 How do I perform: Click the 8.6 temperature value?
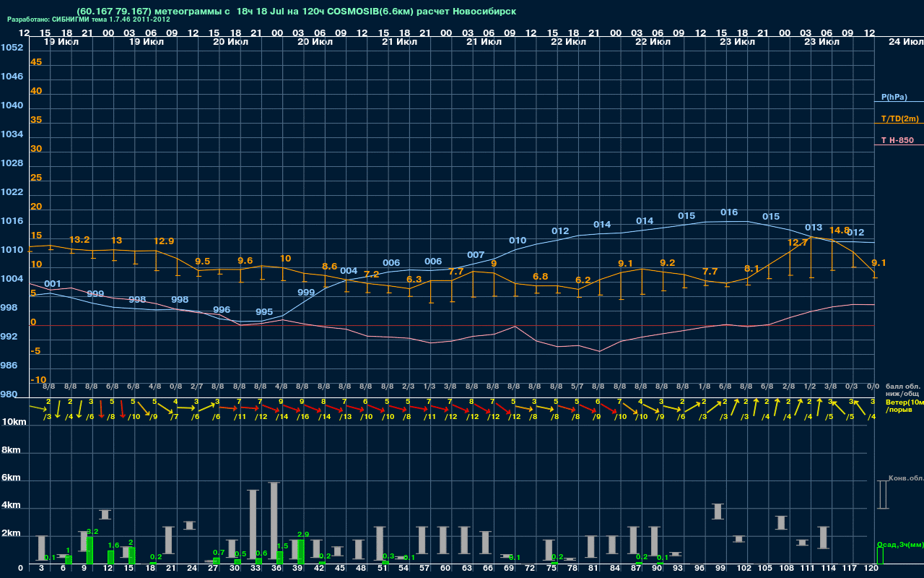pyautogui.click(x=329, y=267)
